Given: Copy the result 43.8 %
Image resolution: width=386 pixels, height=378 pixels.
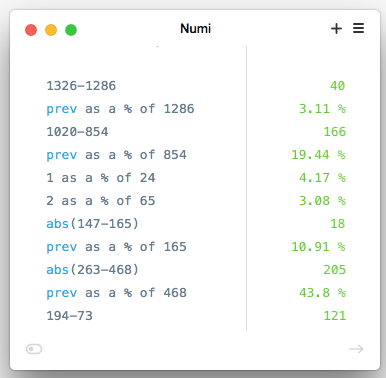Looking at the screenshot, I should click(322, 293).
